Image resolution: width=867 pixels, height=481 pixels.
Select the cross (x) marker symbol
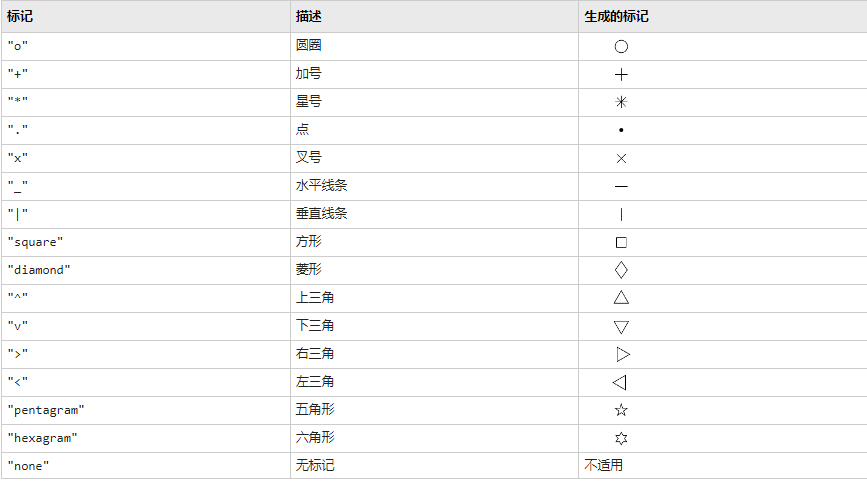tap(621, 159)
